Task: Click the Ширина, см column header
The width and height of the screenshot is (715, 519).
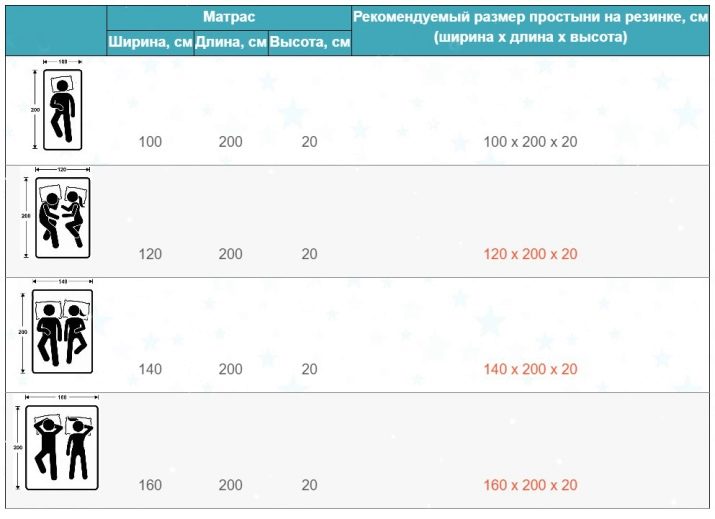Action: tap(150, 42)
